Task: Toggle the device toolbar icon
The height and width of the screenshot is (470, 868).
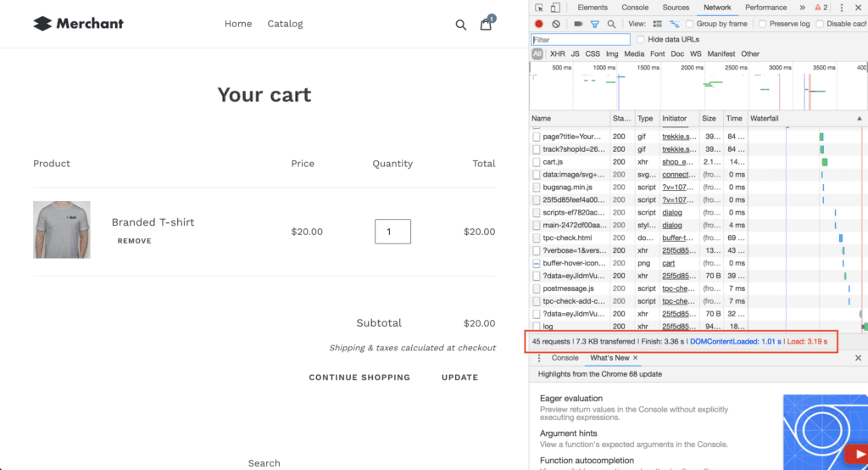Action: pyautogui.click(x=555, y=8)
